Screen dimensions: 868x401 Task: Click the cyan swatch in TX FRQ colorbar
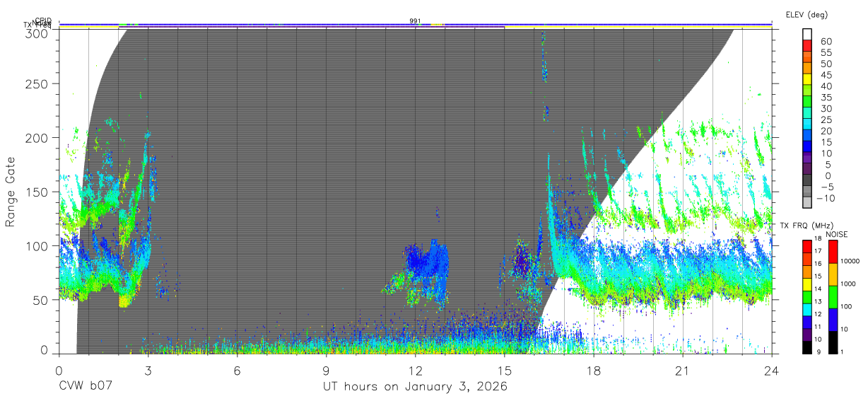point(807,310)
